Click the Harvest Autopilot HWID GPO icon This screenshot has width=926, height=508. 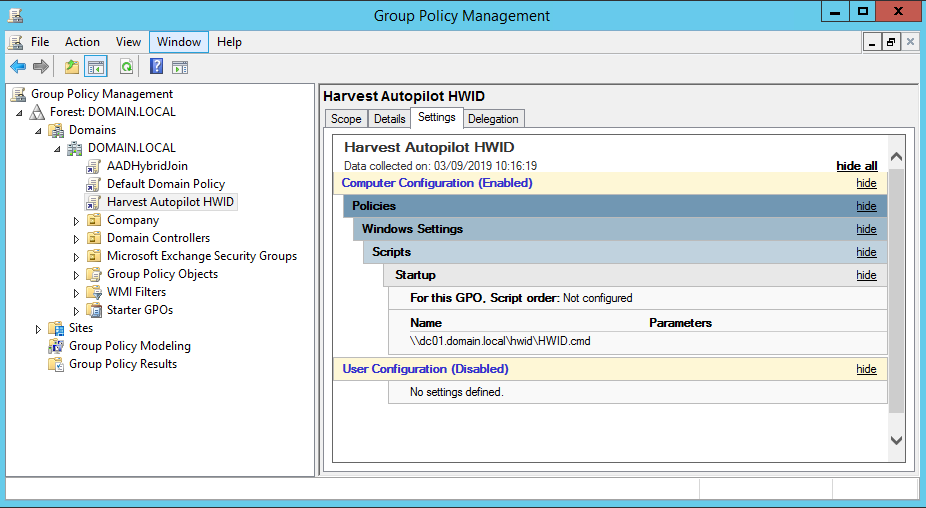pyautogui.click(x=93, y=202)
